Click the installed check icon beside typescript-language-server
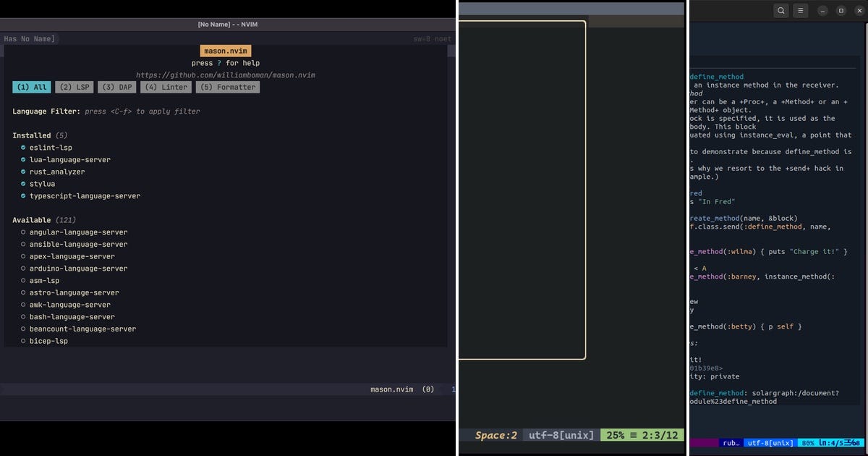Screen dimensions: 868x456 click(x=23, y=195)
